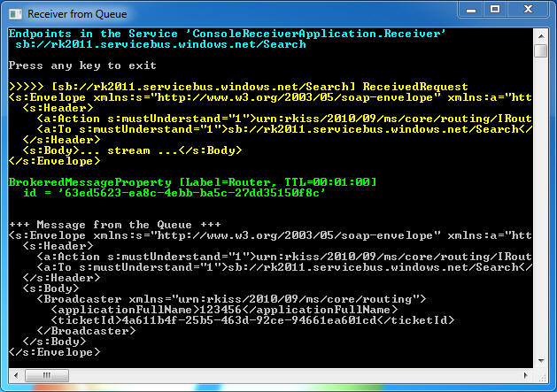The width and height of the screenshot is (557, 392).
Task: Click the line ending with 'ReceivedRequest'
Action: (x=238, y=87)
